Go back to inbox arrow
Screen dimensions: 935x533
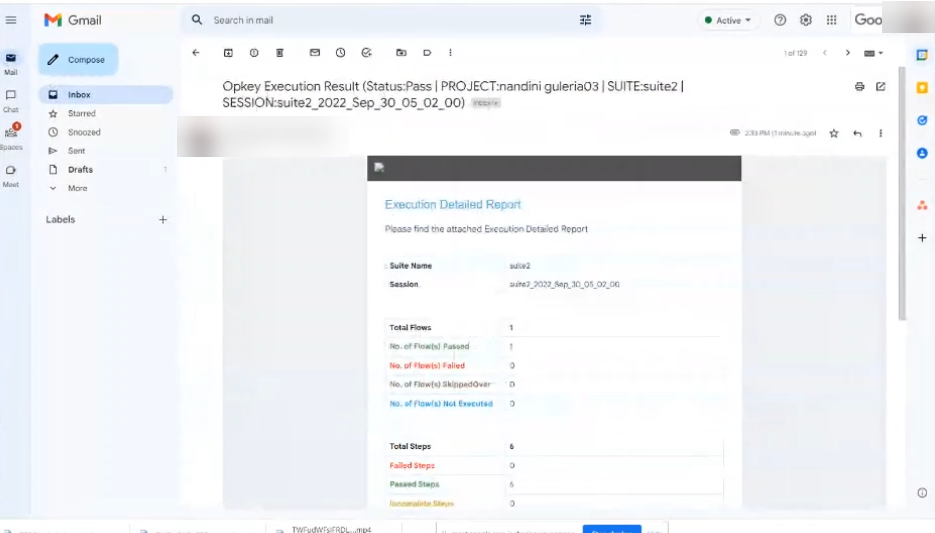(196, 52)
